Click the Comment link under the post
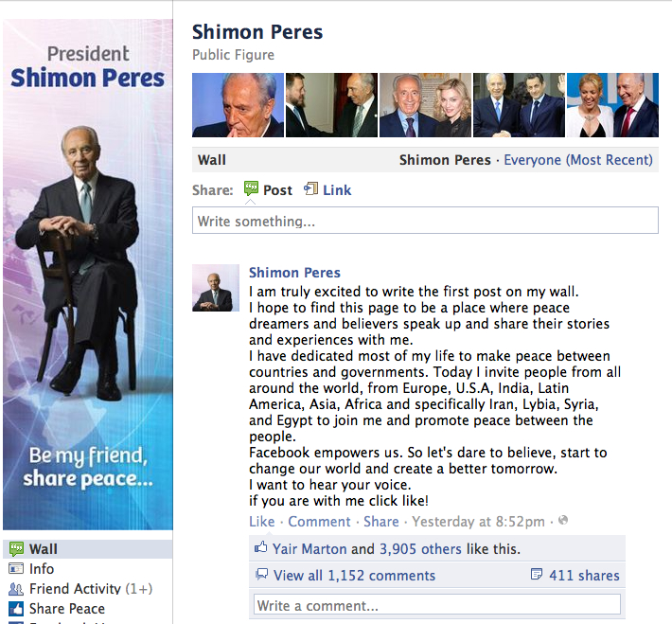672x624 pixels. point(319,522)
